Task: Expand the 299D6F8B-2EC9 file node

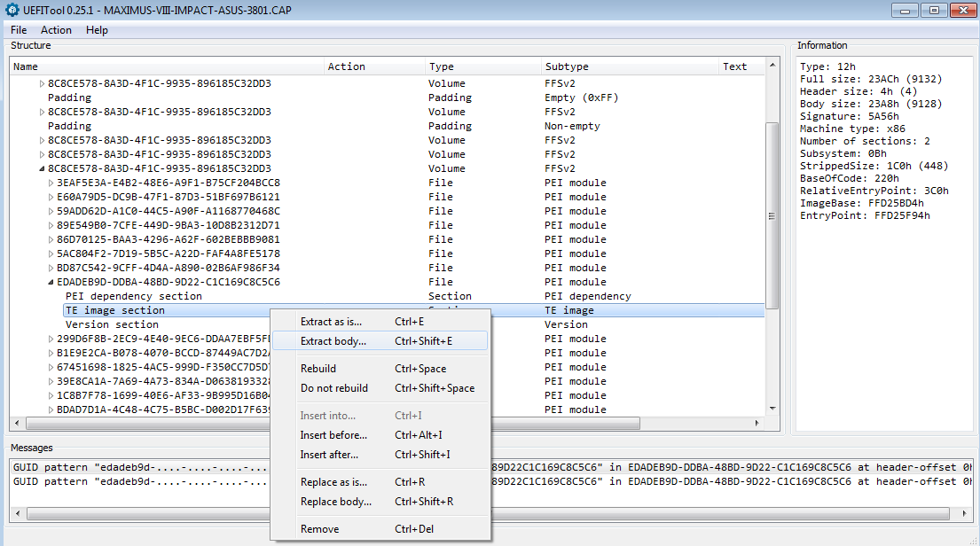Action: (51, 339)
